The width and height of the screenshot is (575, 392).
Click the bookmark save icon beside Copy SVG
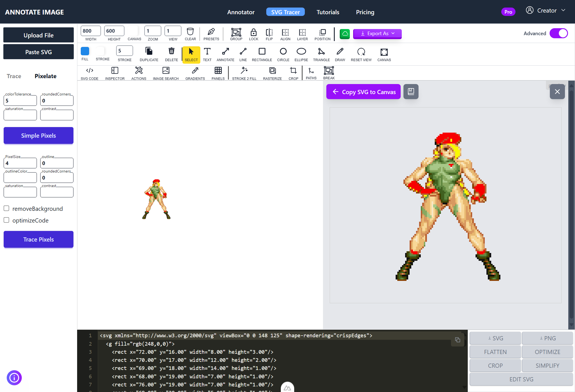(411, 92)
